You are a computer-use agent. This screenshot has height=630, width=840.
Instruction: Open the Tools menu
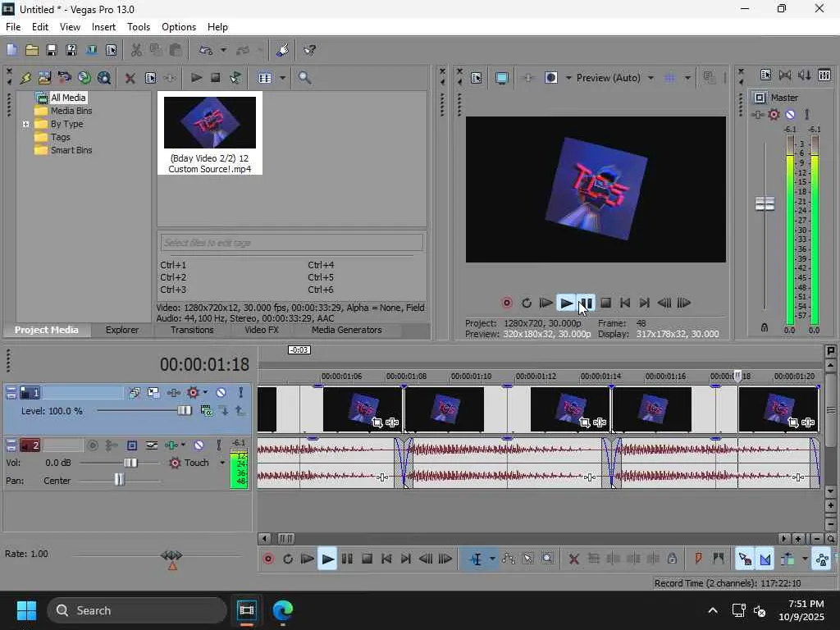click(x=138, y=27)
